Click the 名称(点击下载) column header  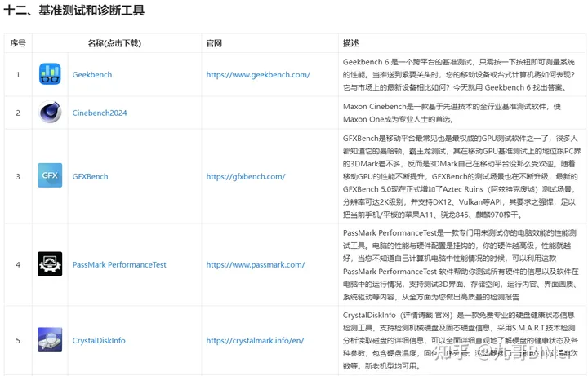pyautogui.click(x=114, y=43)
